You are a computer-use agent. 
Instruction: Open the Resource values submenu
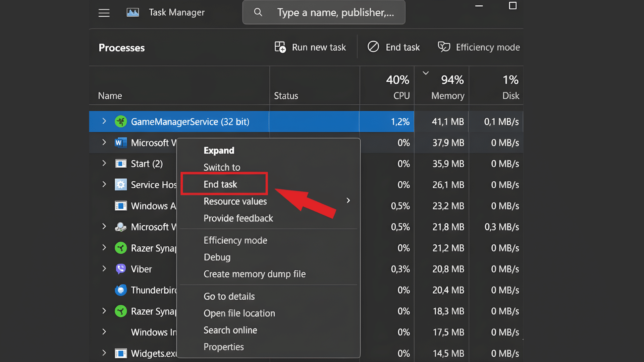click(235, 201)
